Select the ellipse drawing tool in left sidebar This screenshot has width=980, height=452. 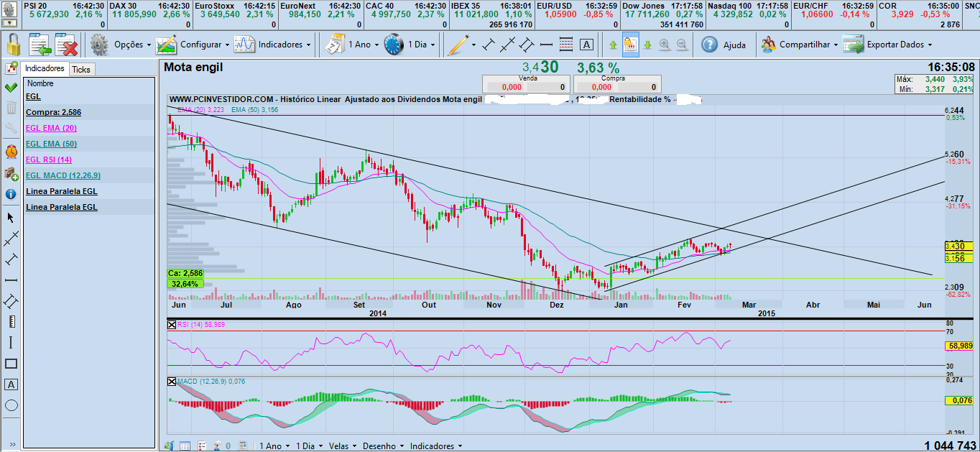click(11, 405)
